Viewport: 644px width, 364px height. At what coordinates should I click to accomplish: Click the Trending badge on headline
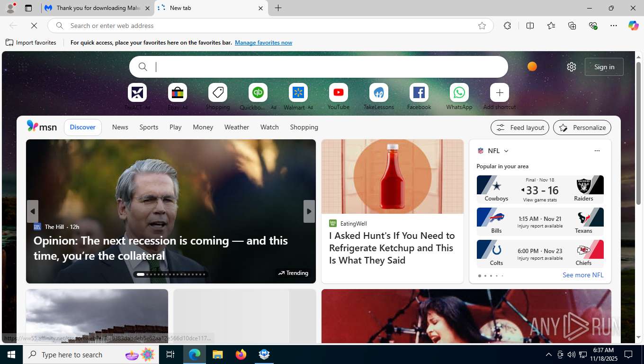(x=293, y=273)
